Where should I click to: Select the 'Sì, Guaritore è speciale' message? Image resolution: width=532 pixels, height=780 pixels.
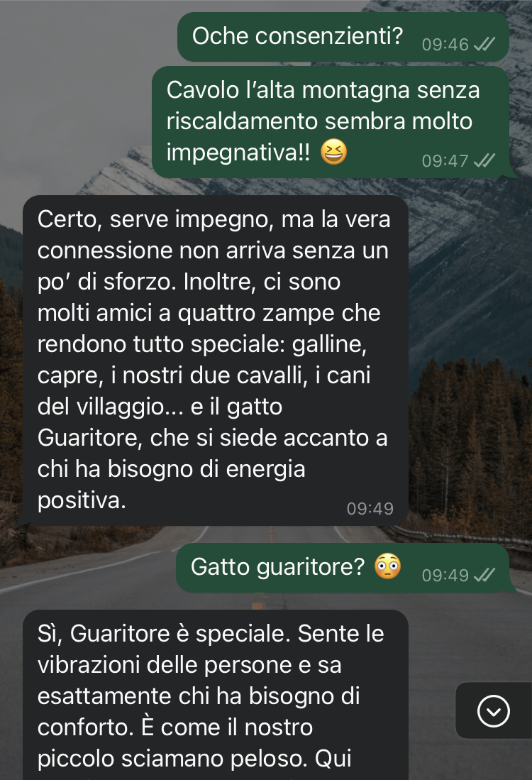216,695
